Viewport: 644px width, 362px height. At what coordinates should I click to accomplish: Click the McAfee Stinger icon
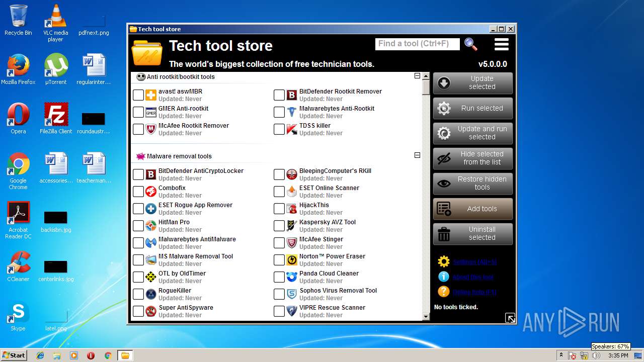point(292,243)
